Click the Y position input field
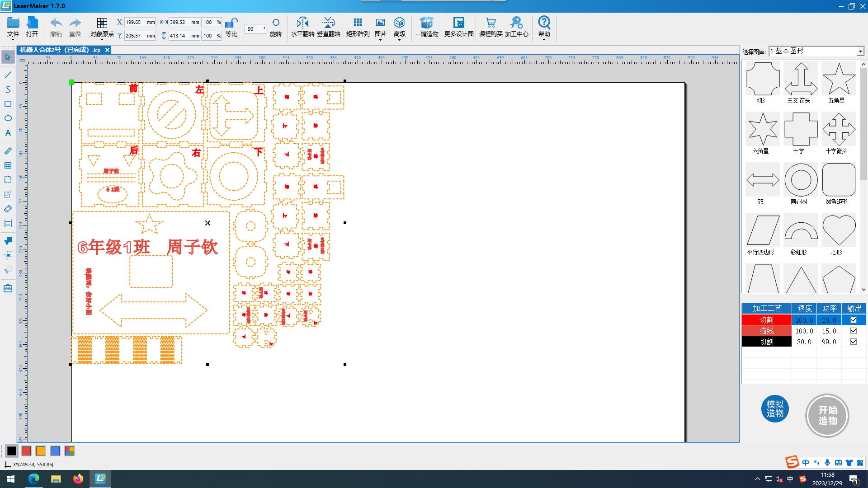868x488 pixels. point(140,35)
